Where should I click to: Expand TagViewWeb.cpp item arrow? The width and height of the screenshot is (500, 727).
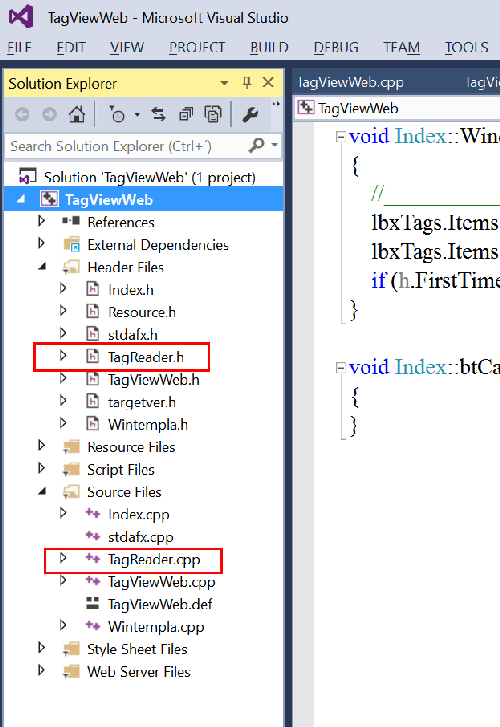tap(63, 580)
